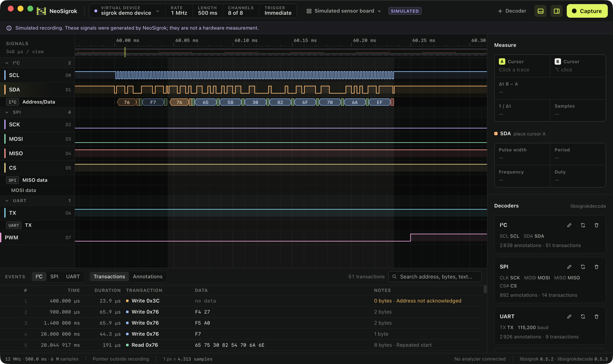Delete the I²C decoder
The image size is (613, 364).
coord(596,225)
